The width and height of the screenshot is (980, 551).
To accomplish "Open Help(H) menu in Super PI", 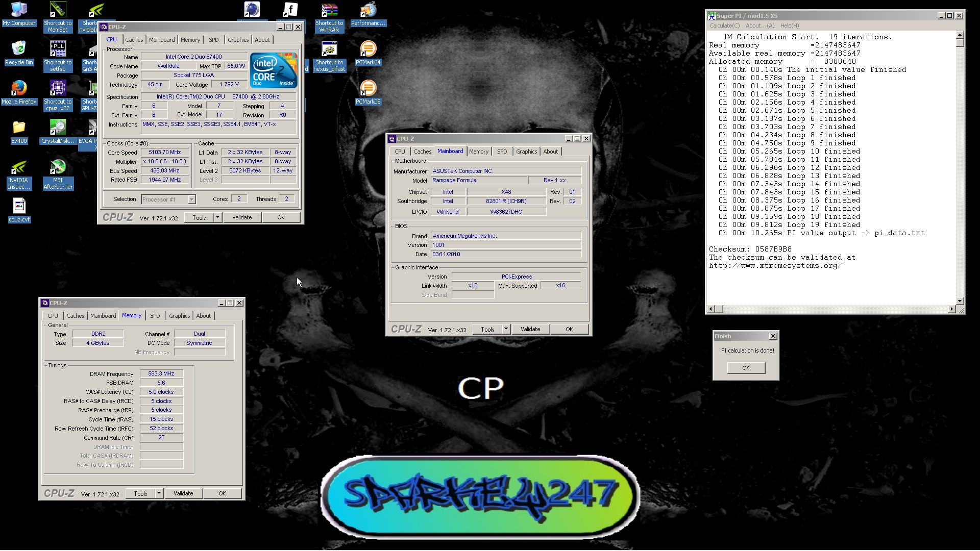I will [x=789, y=26].
